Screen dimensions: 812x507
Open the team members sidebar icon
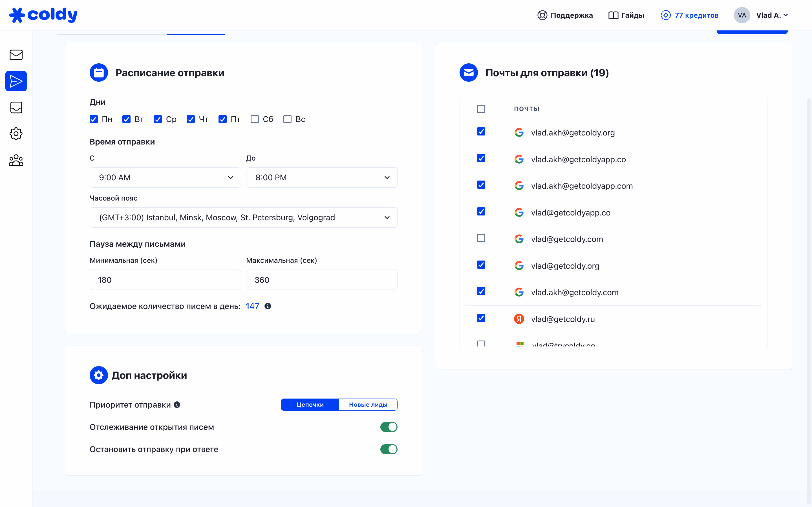(16, 160)
